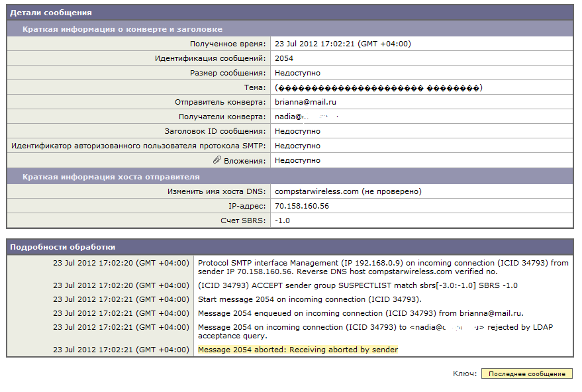Click the yellow 'Последнее сообщение' key box

tap(526, 373)
